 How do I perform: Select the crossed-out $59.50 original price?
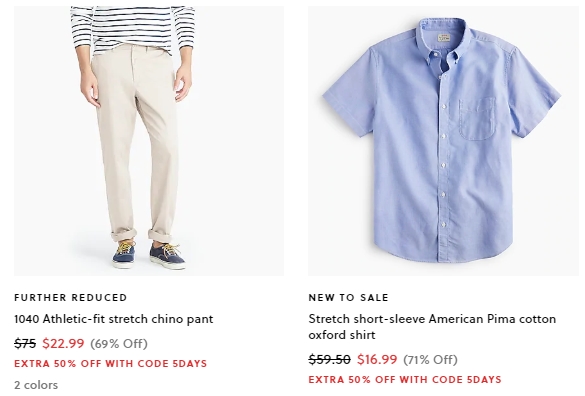(x=329, y=359)
